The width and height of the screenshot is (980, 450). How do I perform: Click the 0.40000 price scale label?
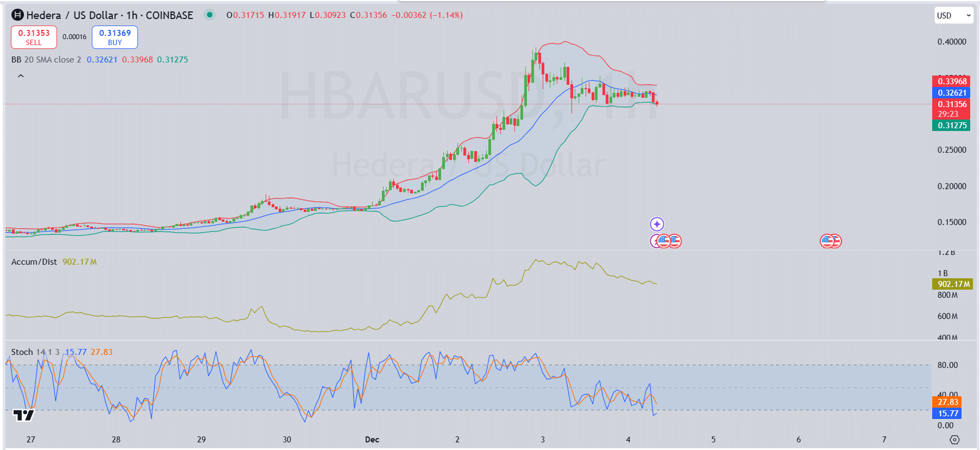tap(952, 42)
